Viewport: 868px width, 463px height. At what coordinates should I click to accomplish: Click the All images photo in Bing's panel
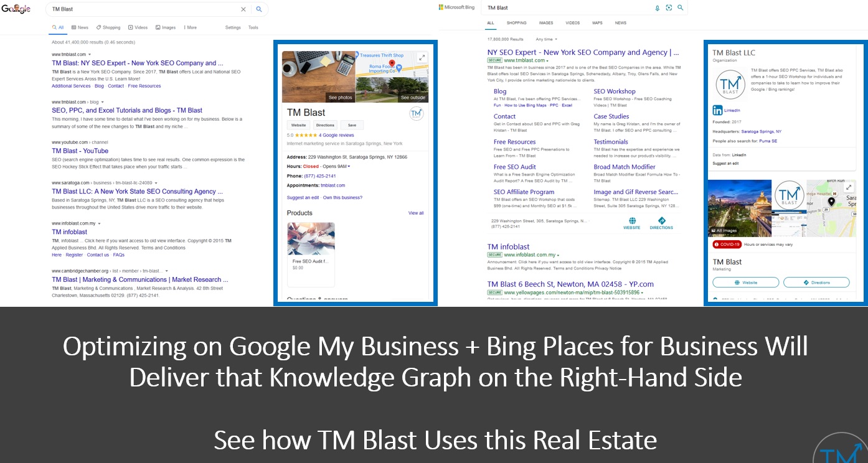(740, 208)
